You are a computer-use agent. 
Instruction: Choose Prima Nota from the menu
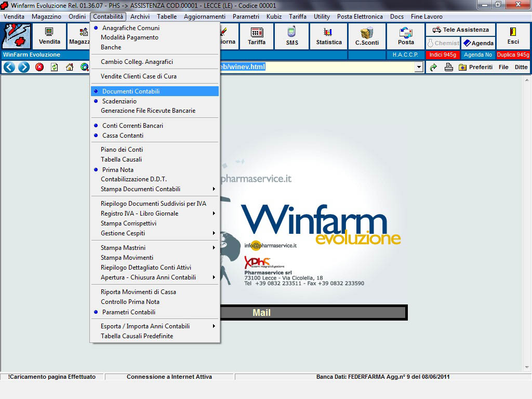tap(118, 170)
